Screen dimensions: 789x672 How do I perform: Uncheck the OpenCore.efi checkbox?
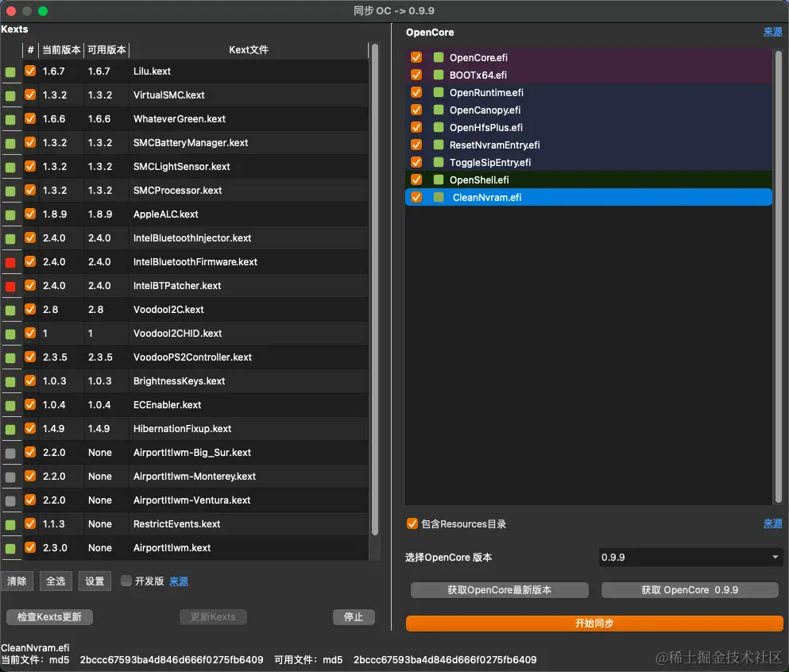[x=416, y=57]
